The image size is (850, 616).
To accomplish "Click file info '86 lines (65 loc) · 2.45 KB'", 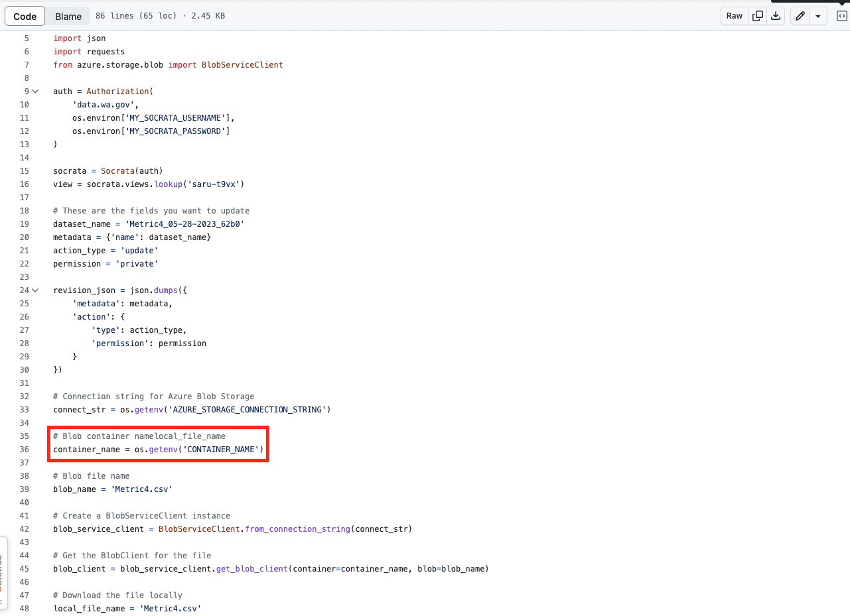I will click(160, 16).
